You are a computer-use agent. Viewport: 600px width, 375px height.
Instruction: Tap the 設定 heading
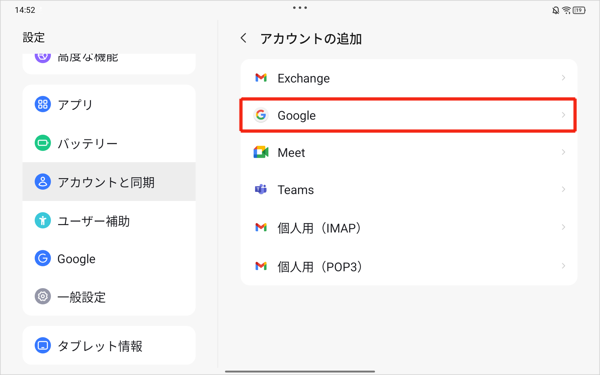[x=34, y=37]
